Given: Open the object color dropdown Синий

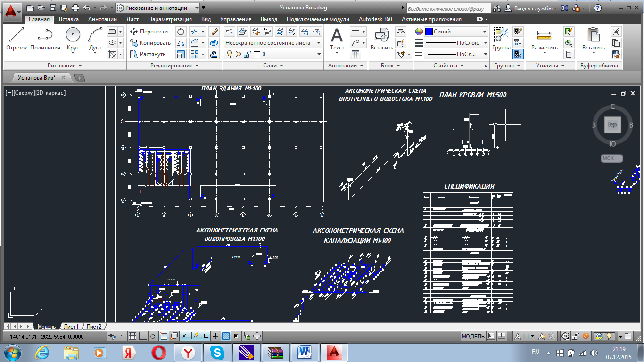Looking at the screenshot, I should [x=456, y=32].
